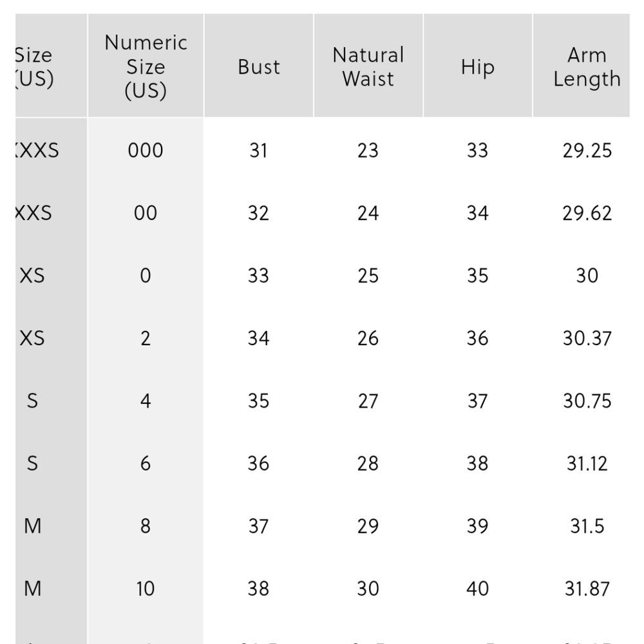644x644 pixels.
Task: Click arm length value 29.62
Action: 587,213
